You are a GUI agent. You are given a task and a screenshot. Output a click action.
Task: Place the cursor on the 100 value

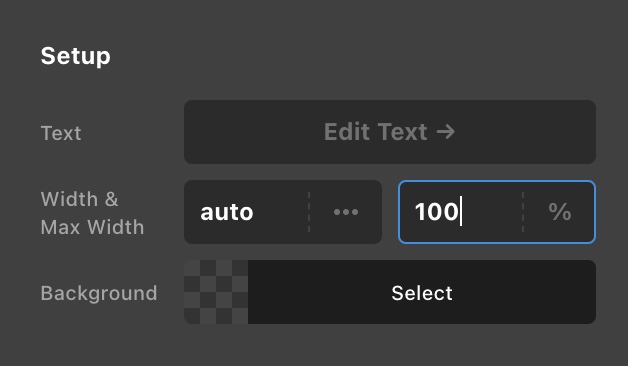[x=437, y=211]
